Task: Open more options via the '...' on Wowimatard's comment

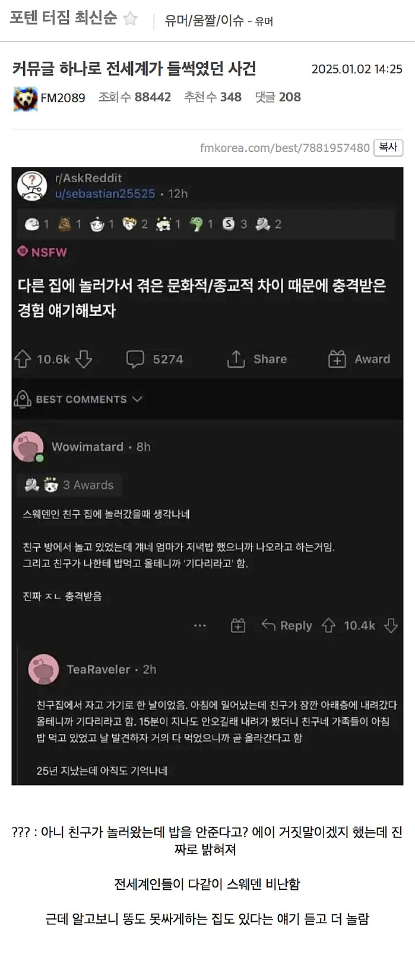Action: (x=200, y=625)
